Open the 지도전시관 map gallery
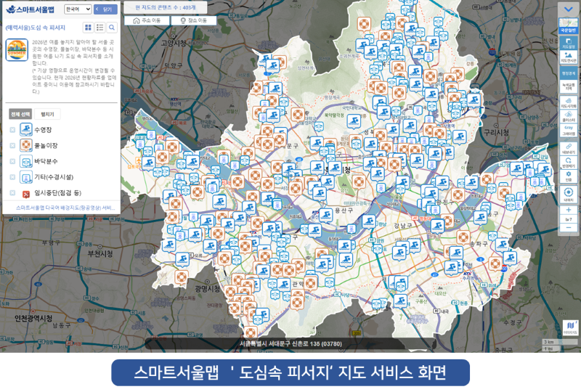581x392 pixels. click(568, 57)
